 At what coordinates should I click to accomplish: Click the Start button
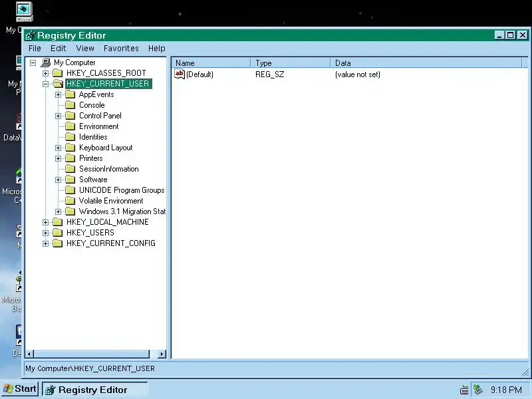20,389
